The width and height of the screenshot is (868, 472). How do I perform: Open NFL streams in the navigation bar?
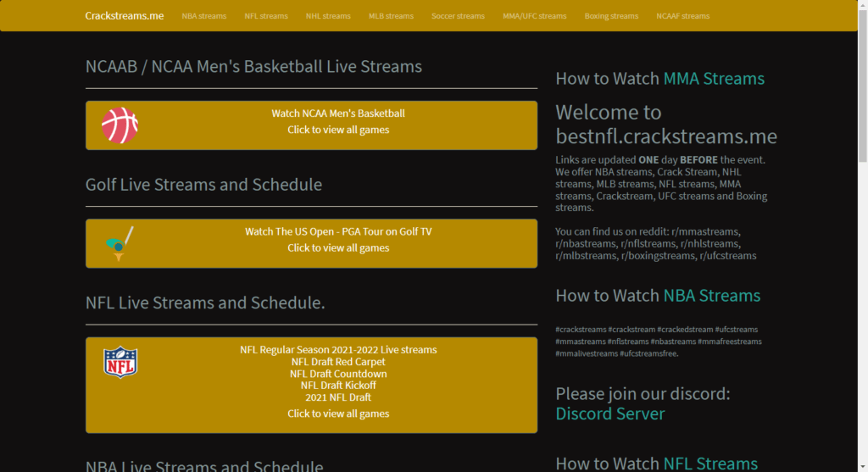click(x=266, y=16)
